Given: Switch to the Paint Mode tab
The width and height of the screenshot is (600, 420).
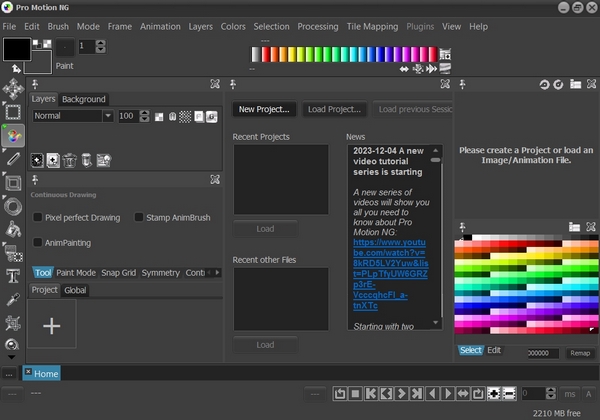Looking at the screenshot, I should coord(76,273).
